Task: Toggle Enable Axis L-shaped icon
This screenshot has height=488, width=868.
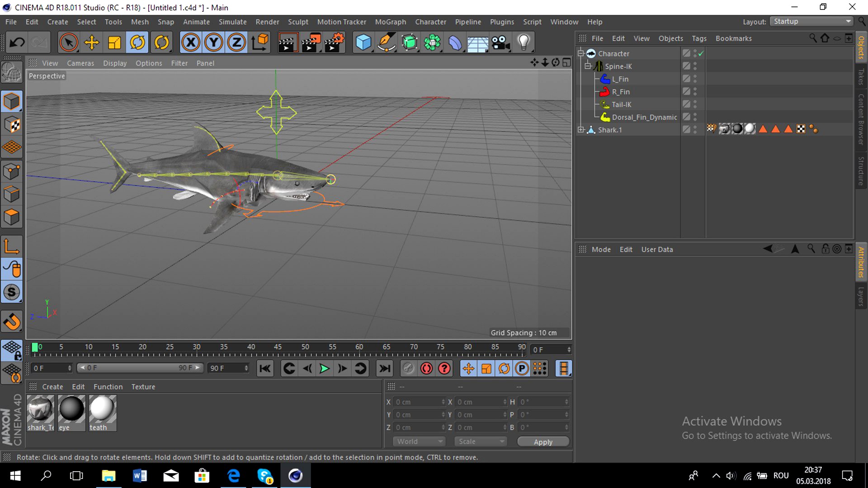Action: coord(12,246)
